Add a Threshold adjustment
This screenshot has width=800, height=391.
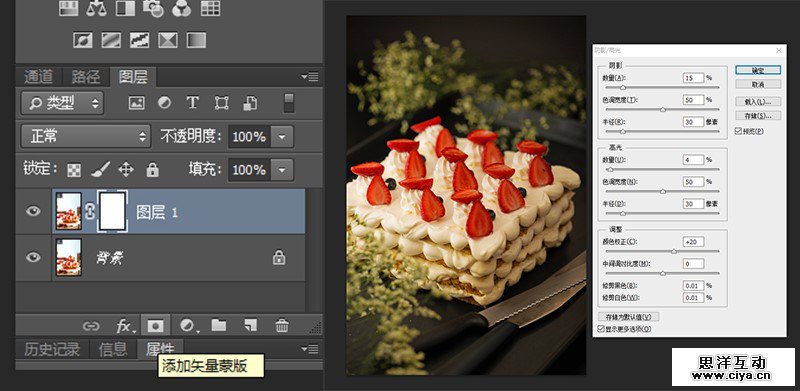coord(139,40)
